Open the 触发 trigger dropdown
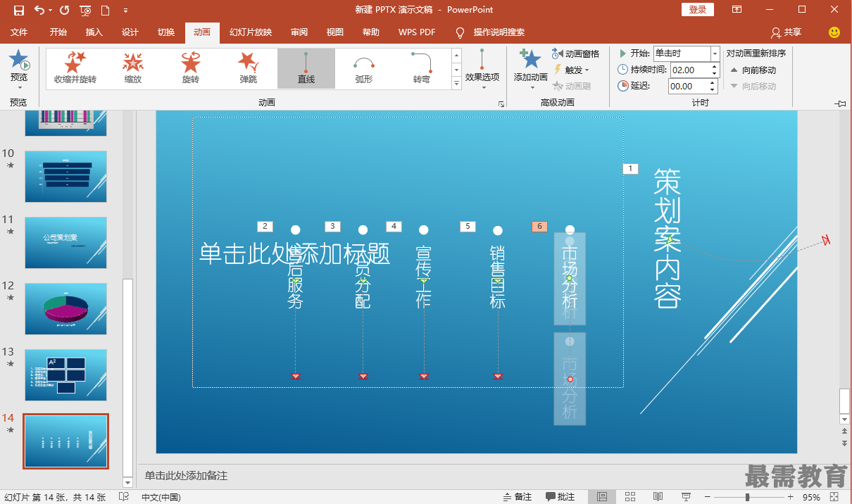852x504 pixels. click(571, 70)
